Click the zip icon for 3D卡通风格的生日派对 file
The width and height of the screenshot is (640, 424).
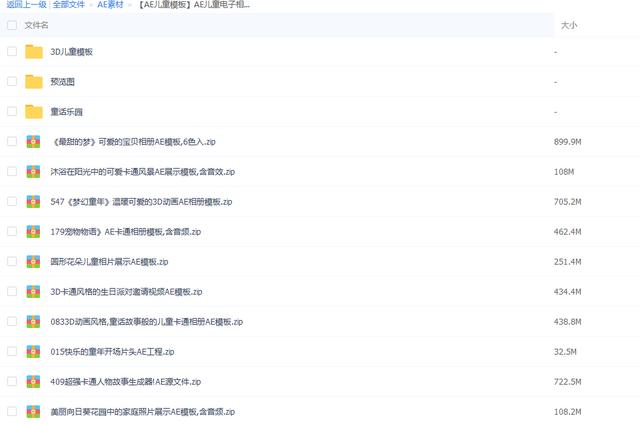click(x=33, y=291)
